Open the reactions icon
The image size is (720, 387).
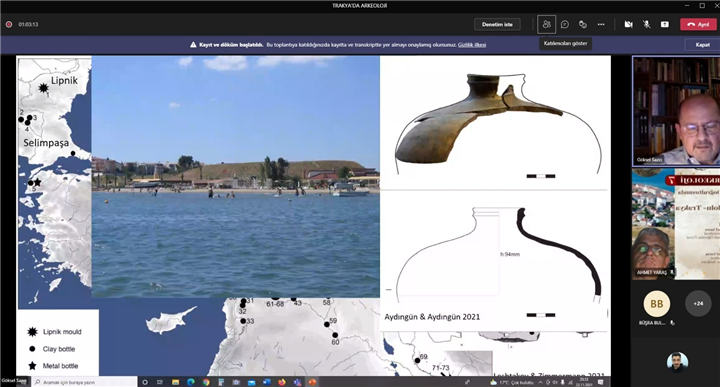tap(583, 24)
